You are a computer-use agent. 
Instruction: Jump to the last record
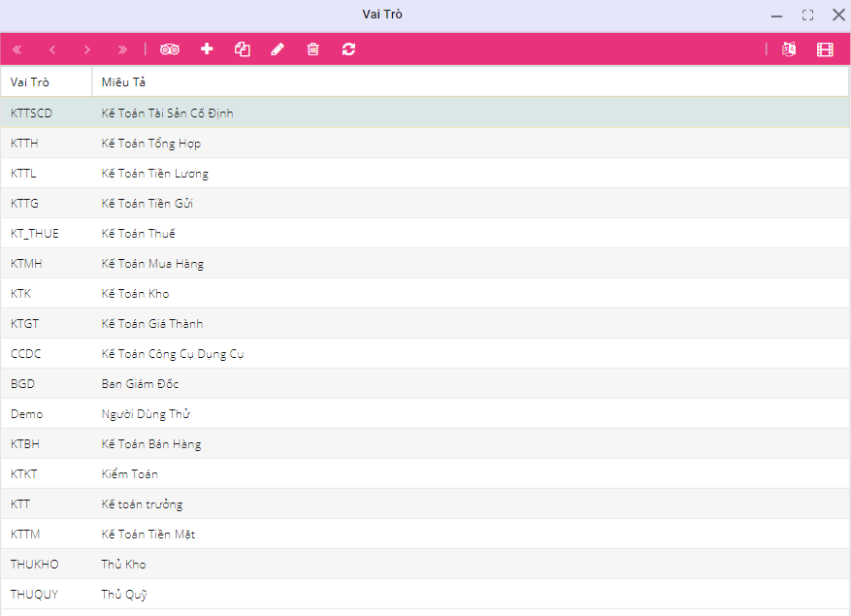122,49
